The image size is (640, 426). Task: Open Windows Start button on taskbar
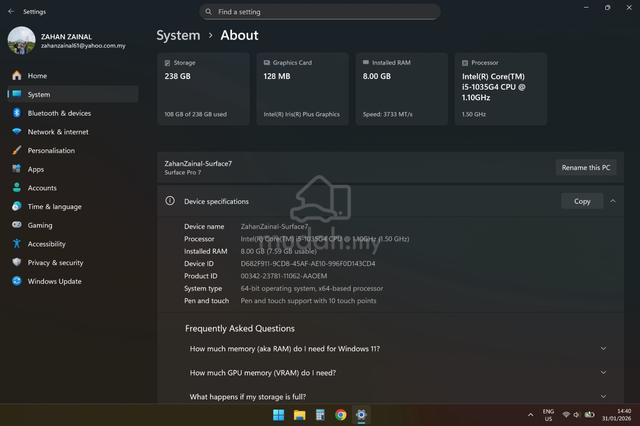click(x=278, y=415)
